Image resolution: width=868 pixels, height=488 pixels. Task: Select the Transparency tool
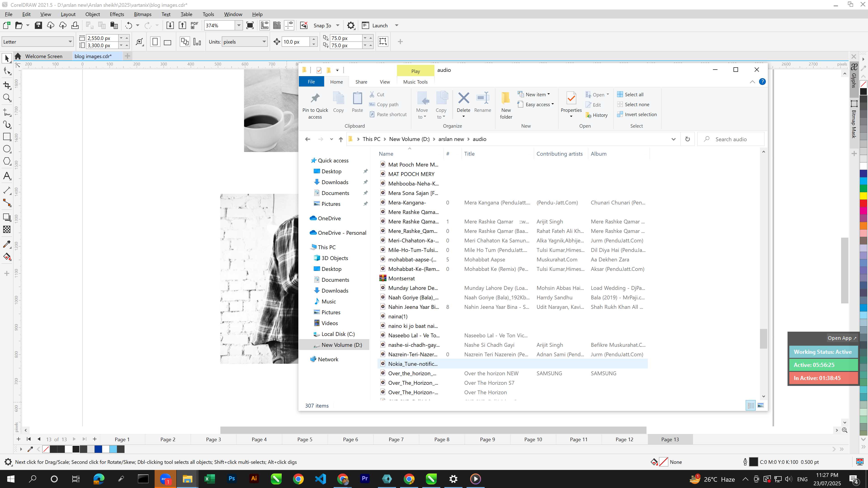click(7, 229)
